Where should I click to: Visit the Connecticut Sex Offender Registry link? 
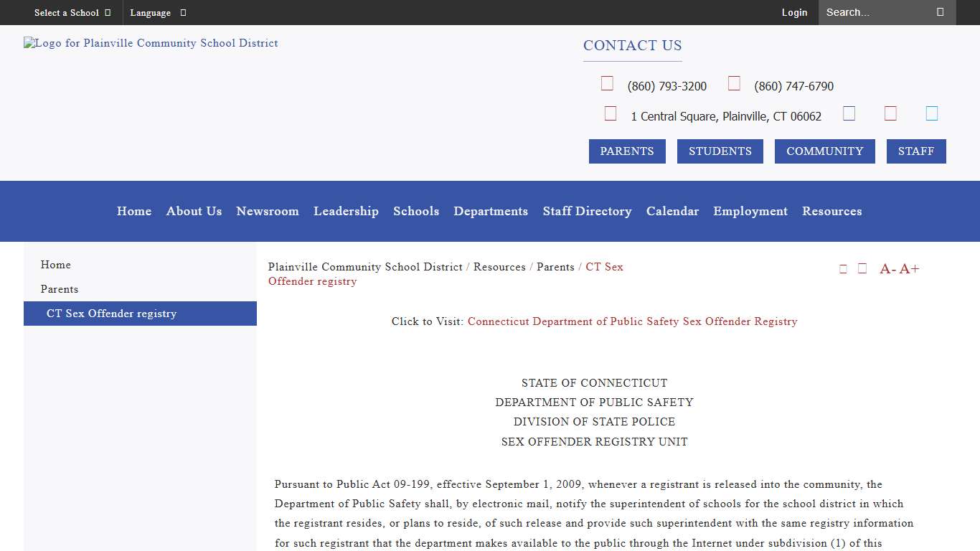pyautogui.click(x=632, y=321)
